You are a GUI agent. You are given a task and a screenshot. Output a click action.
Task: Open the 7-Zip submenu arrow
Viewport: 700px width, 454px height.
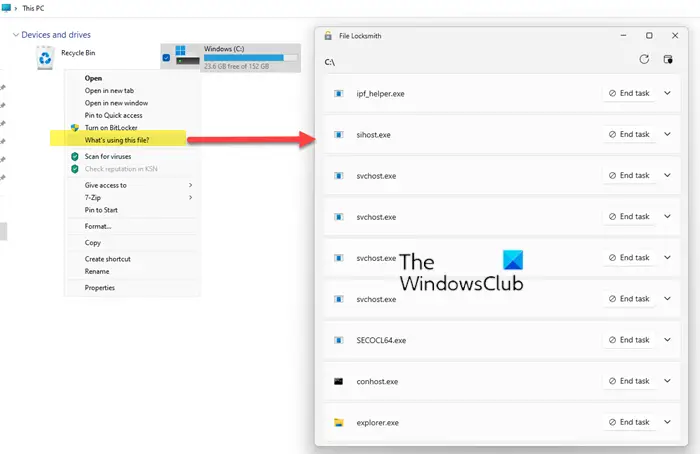[191, 197]
